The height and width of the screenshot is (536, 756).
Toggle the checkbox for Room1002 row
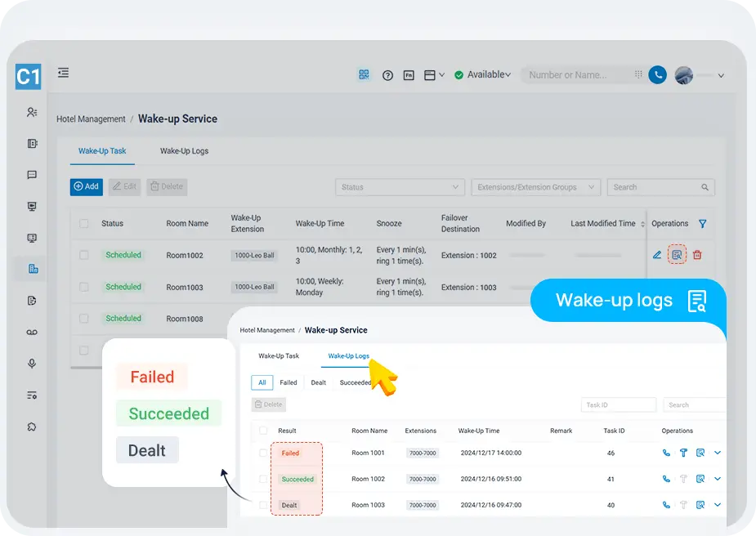pos(84,255)
